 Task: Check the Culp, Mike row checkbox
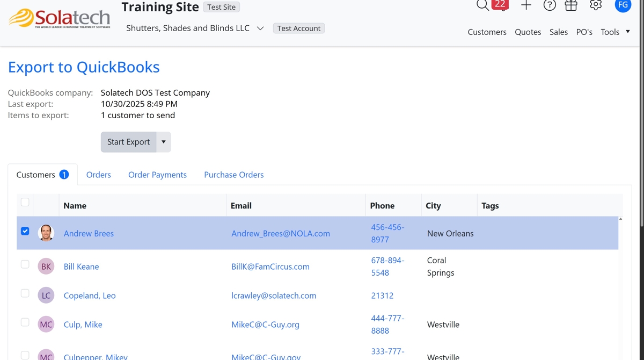click(x=25, y=322)
